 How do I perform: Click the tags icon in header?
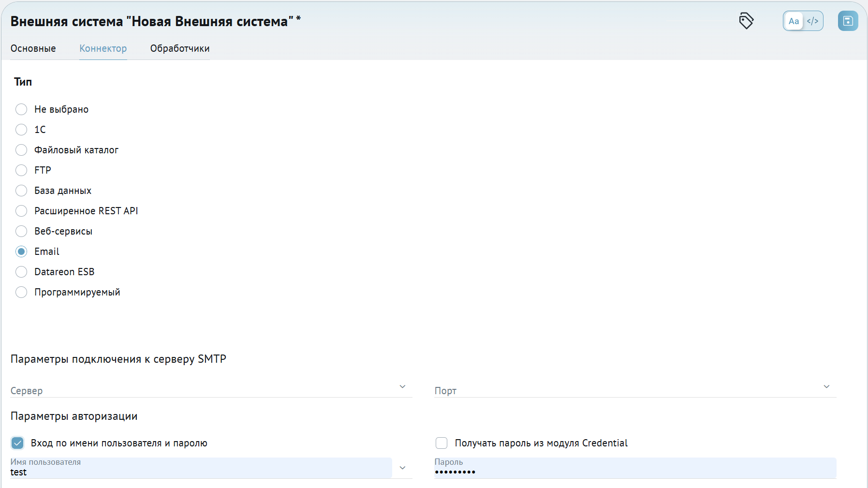tap(746, 21)
